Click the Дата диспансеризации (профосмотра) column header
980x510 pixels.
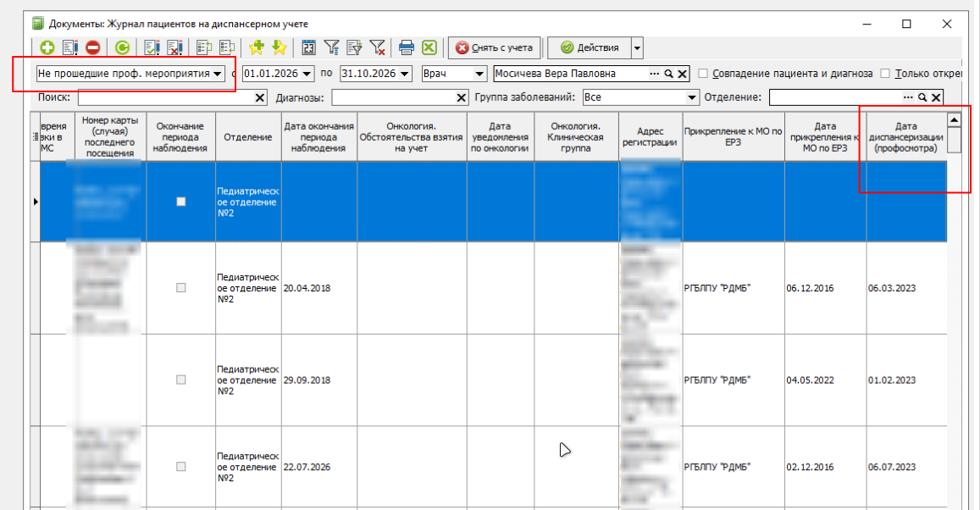(x=905, y=137)
